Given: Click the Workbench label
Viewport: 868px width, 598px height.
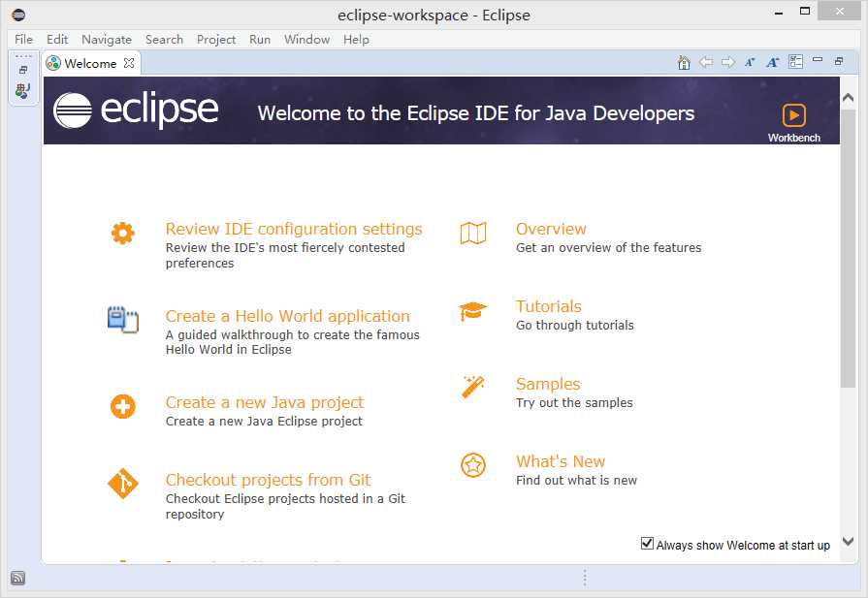Looking at the screenshot, I should (794, 138).
